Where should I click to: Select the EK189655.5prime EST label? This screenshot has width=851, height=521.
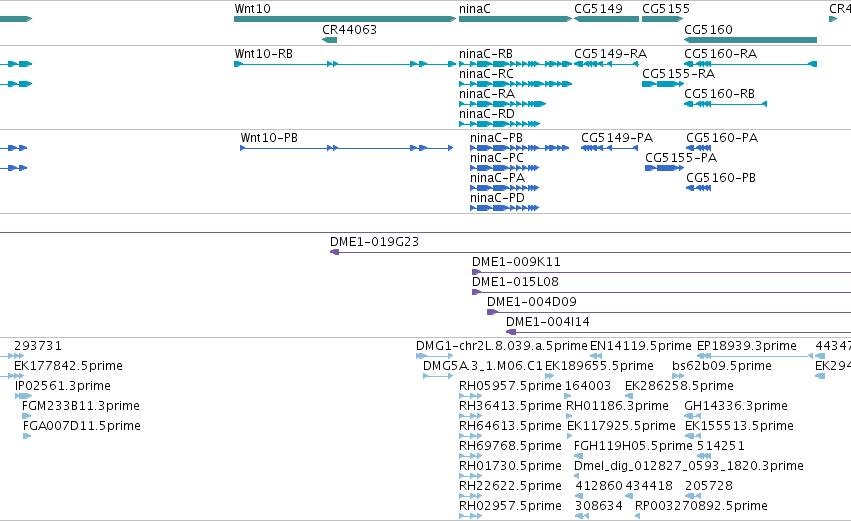[x=600, y=366]
